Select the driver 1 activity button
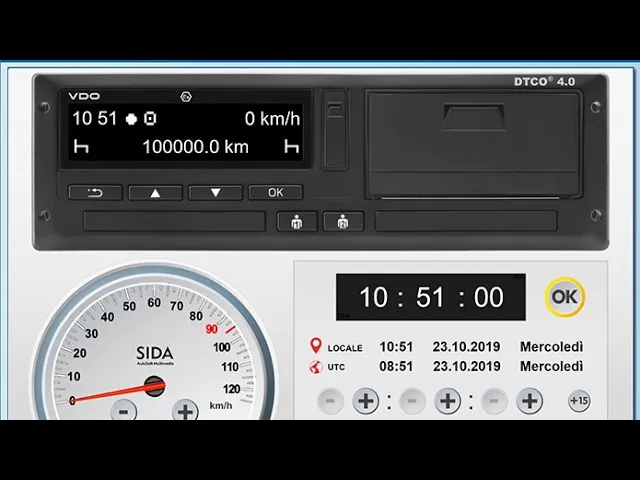Image resolution: width=640 pixels, height=480 pixels. (297, 222)
